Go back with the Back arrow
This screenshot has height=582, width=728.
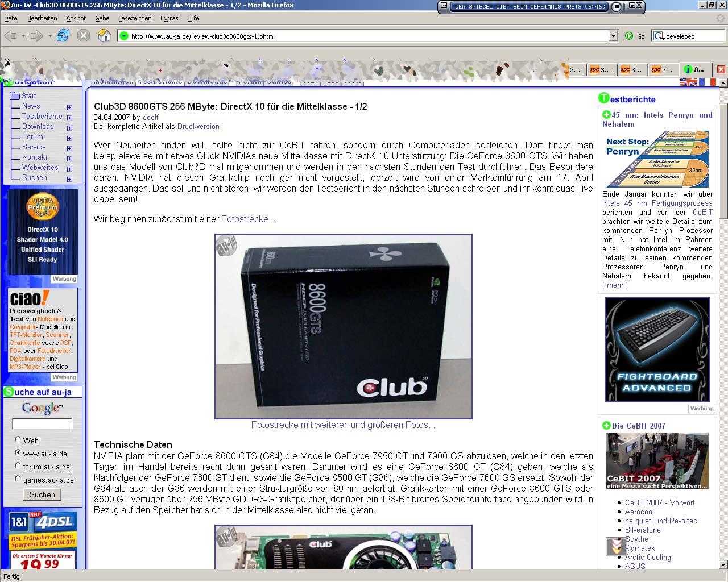(x=10, y=36)
